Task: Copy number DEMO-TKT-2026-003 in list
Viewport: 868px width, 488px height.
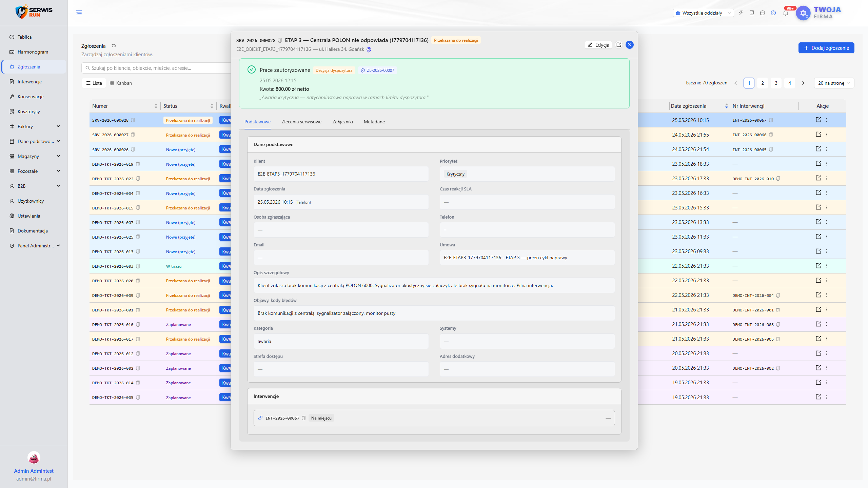Action: coord(138,266)
